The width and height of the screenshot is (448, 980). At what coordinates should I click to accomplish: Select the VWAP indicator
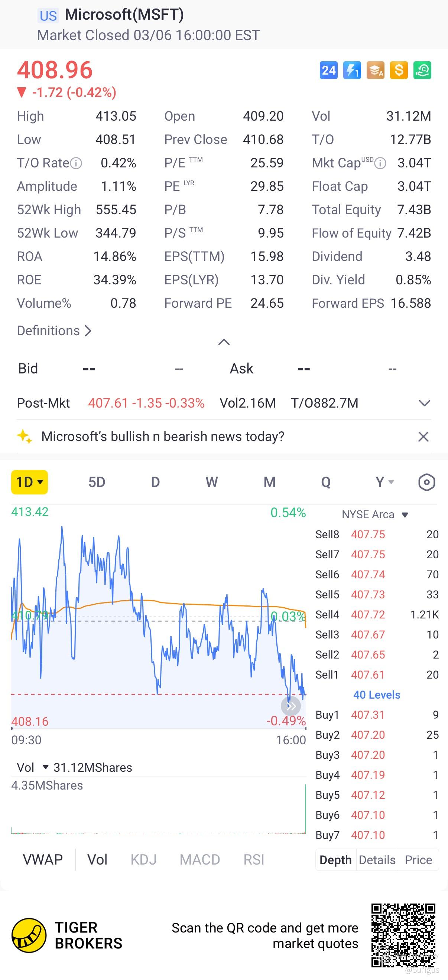43,860
